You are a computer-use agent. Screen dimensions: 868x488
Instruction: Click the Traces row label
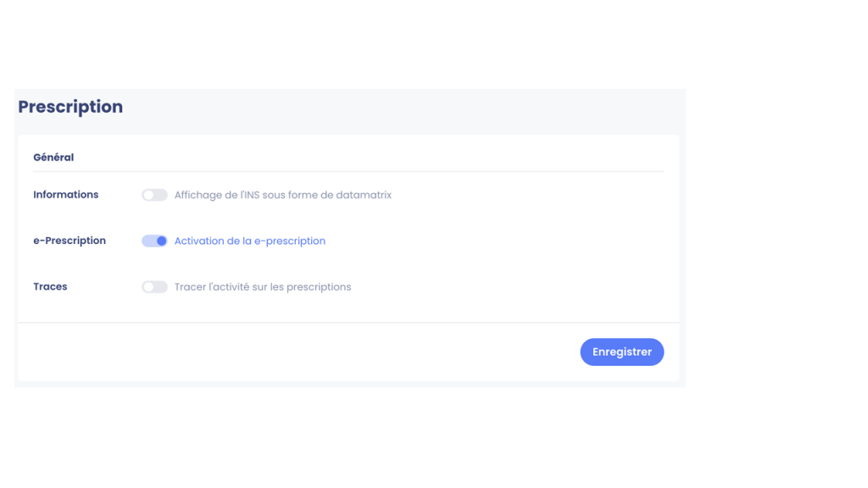coord(50,286)
